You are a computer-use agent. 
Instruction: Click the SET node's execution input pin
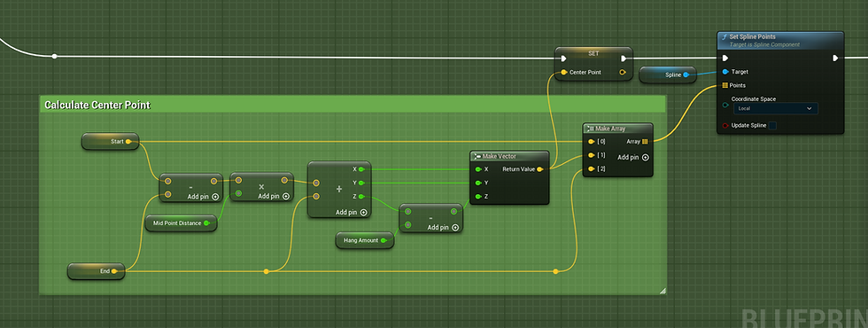point(563,59)
